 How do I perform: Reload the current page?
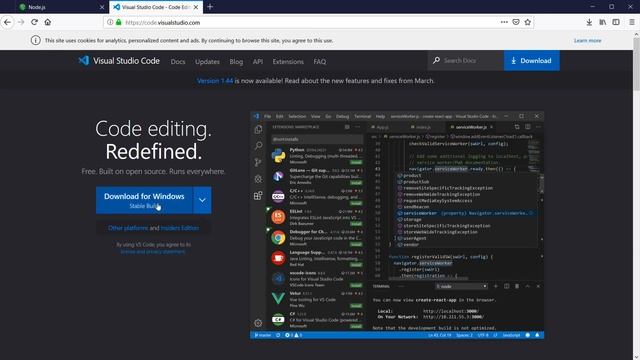(x=34, y=22)
